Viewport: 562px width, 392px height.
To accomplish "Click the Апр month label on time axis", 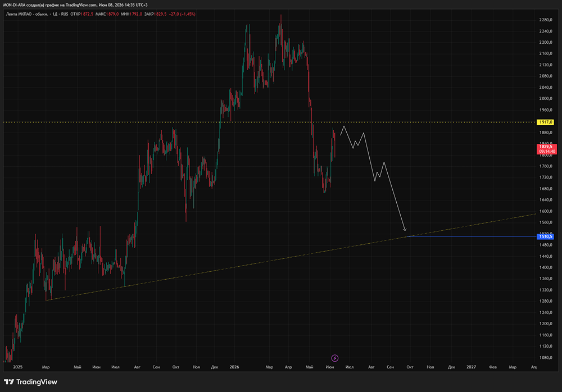I will 288,367.
